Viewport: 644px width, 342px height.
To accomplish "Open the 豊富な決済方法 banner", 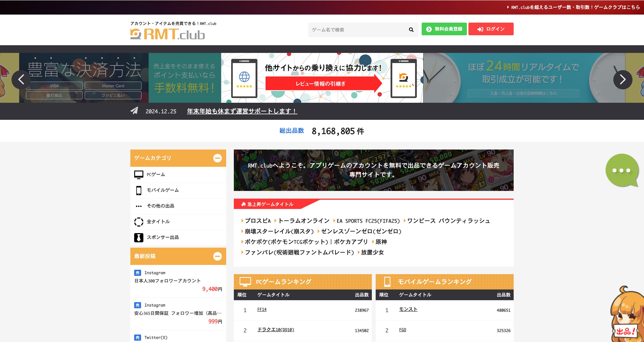I will (120, 78).
